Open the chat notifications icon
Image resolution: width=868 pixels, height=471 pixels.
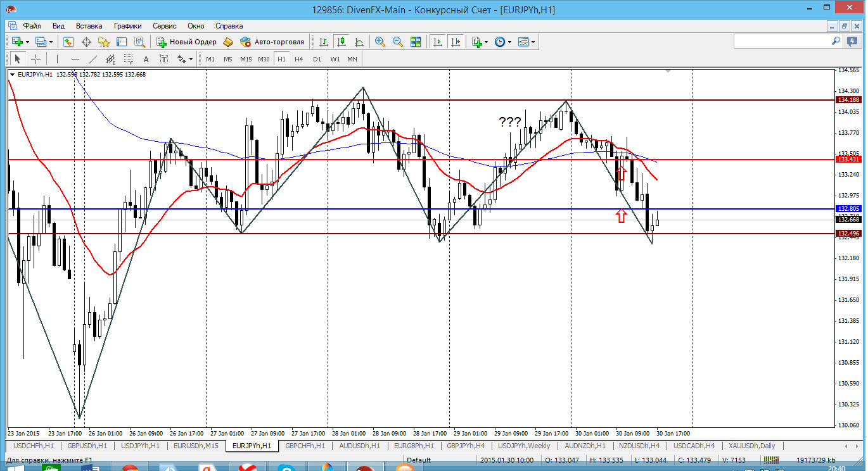[852, 41]
